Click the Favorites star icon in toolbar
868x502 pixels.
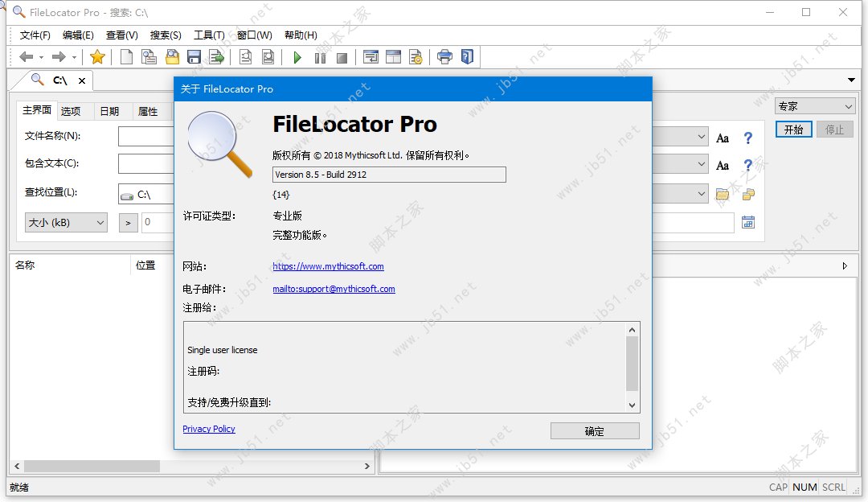(97, 57)
